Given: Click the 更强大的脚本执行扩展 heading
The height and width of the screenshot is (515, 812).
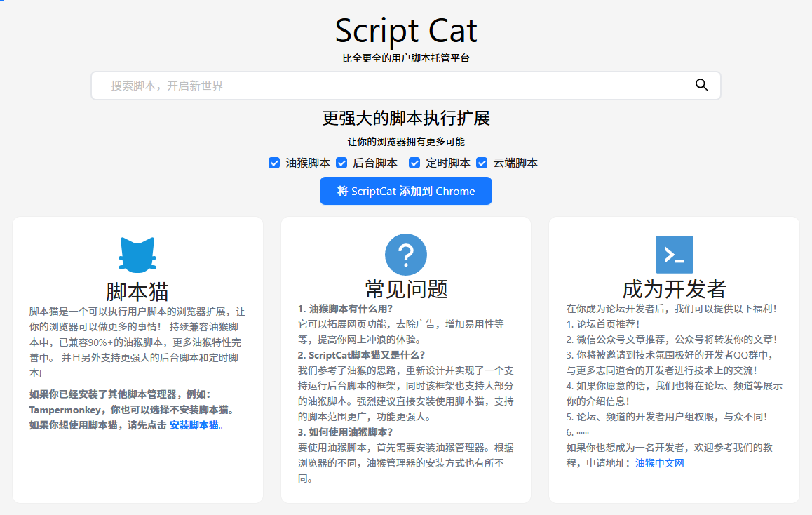Looking at the screenshot, I should (x=406, y=118).
